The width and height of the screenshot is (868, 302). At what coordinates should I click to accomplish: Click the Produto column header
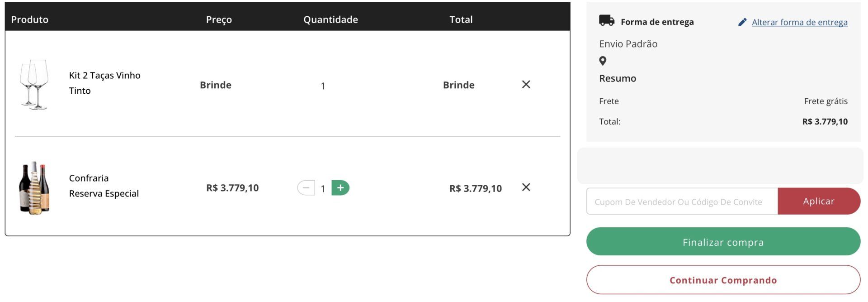tap(30, 19)
